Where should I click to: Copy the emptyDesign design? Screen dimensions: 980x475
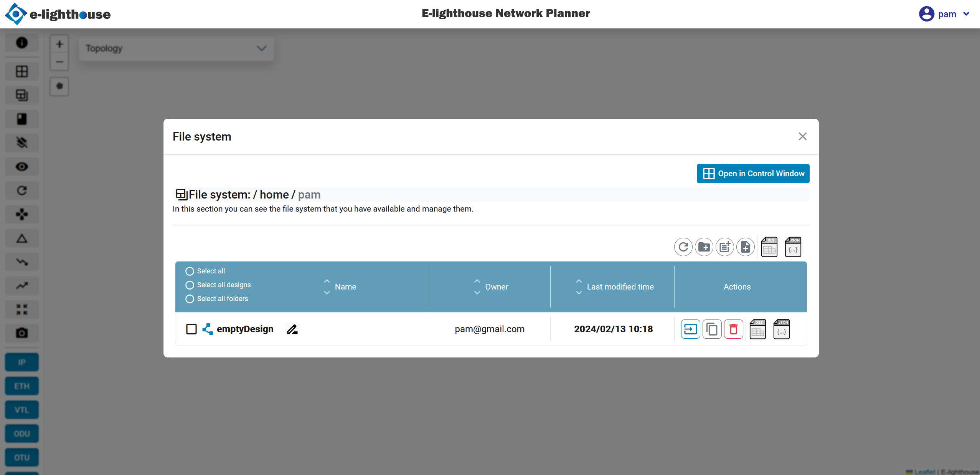712,329
